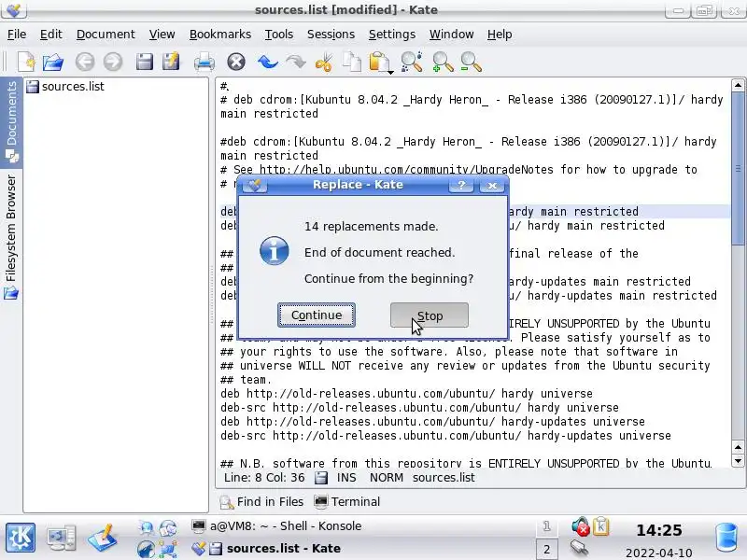Click Stop in the Replace dialog

click(x=430, y=315)
